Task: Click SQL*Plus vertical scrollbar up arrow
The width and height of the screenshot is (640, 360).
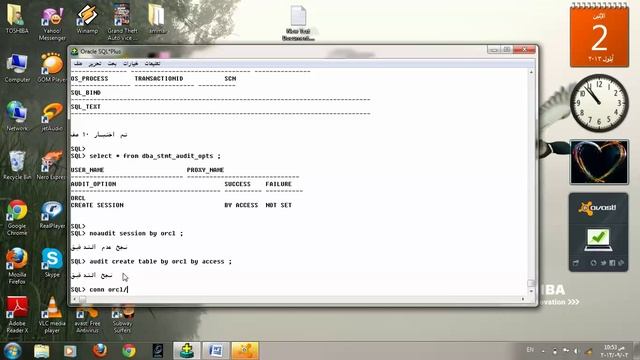Action: (531, 72)
